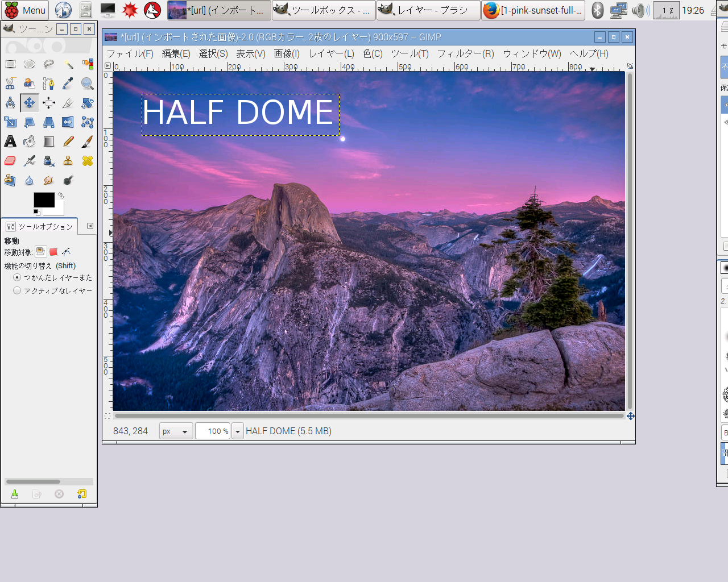Select the Free Select lasso tool

coord(49,64)
